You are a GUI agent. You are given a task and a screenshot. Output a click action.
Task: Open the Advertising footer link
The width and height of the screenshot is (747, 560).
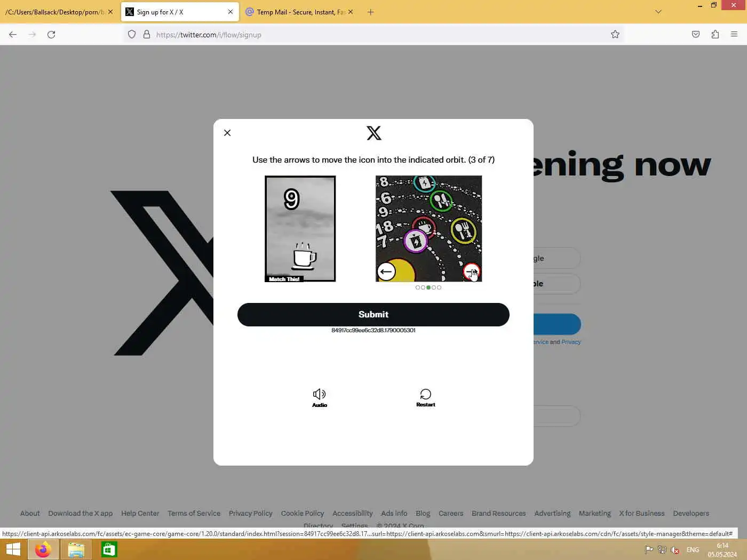pos(553,514)
